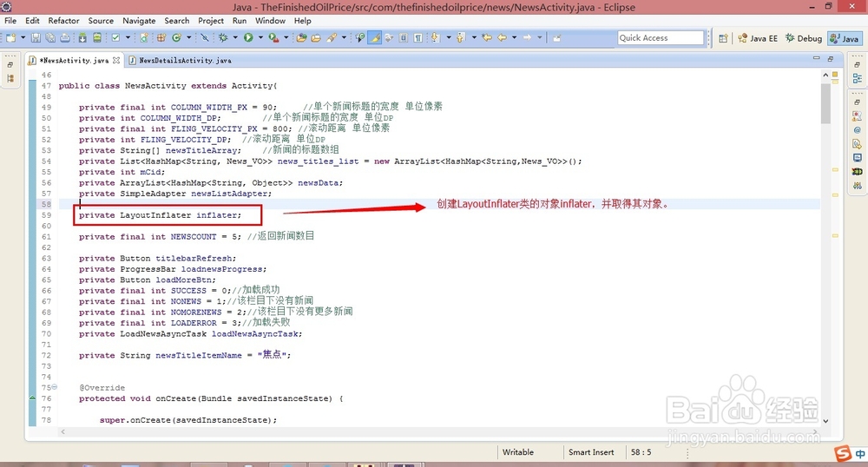868x467 pixels.
Task: Expand the New Java Class dropdown arrow
Action: click(x=188, y=37)
